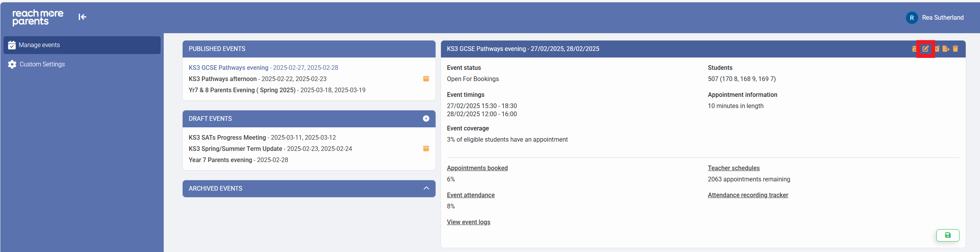This screenshot has width=980, height=252.
Task: Open the Appointments booked link
Action: [x=477, y=168]
